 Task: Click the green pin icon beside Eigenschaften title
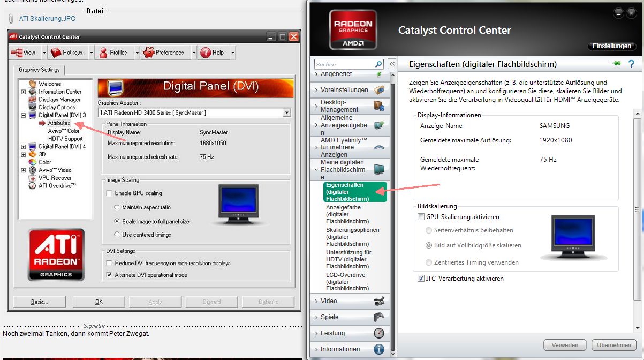tap(617, 64)
